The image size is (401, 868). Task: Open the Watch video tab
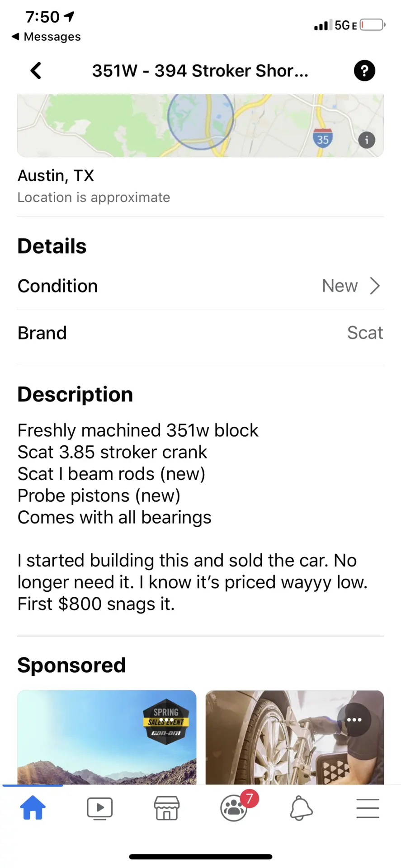(x=99, y=808)
